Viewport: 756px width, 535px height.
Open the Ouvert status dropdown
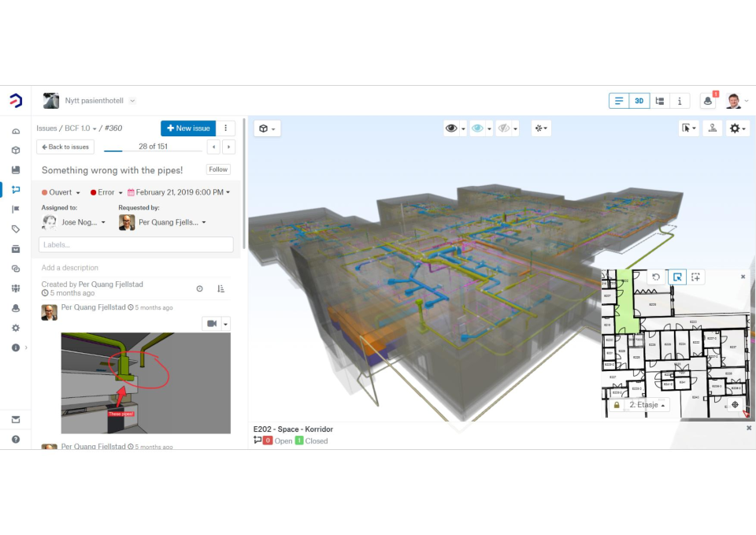click(60, 191)
